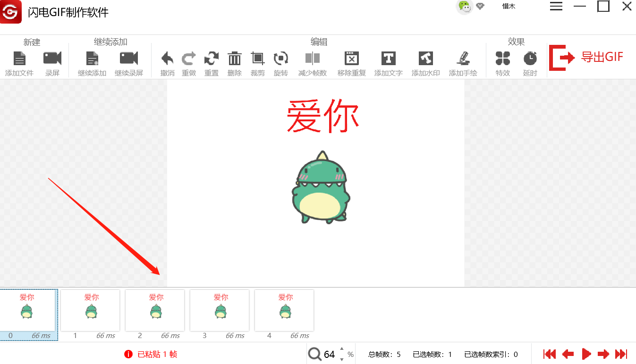Select frame 2 thumbnail in the timeline
The image size is (636, 364).
(x=155, y=310)
